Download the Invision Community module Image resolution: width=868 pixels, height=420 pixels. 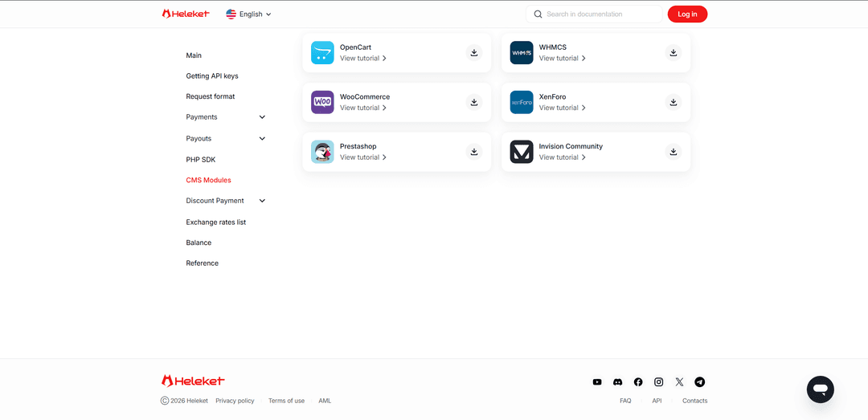click(x=674, y=152)
